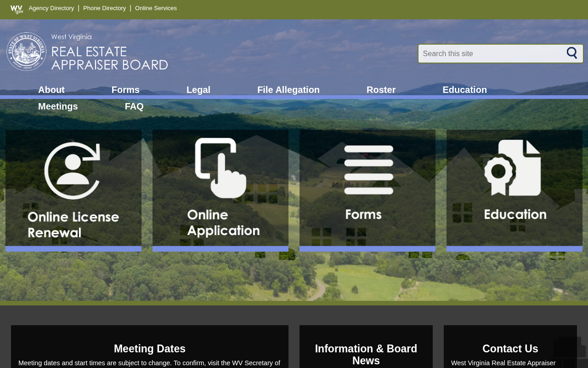The width and height of the screenshot is (588, 368).
Task: Open the Forms navigation menu item
Action: pos(125,90)
